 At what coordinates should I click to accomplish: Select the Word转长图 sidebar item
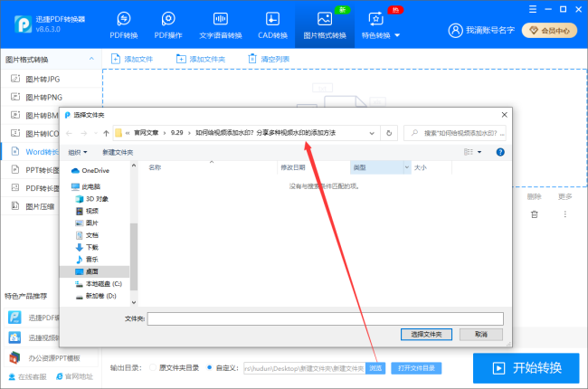coord(31,152)
